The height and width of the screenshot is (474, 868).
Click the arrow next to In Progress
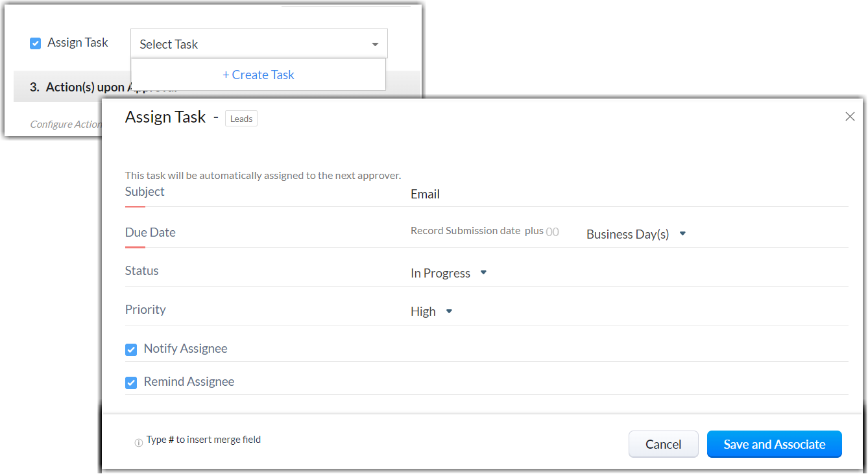click(x=483, y=273)
